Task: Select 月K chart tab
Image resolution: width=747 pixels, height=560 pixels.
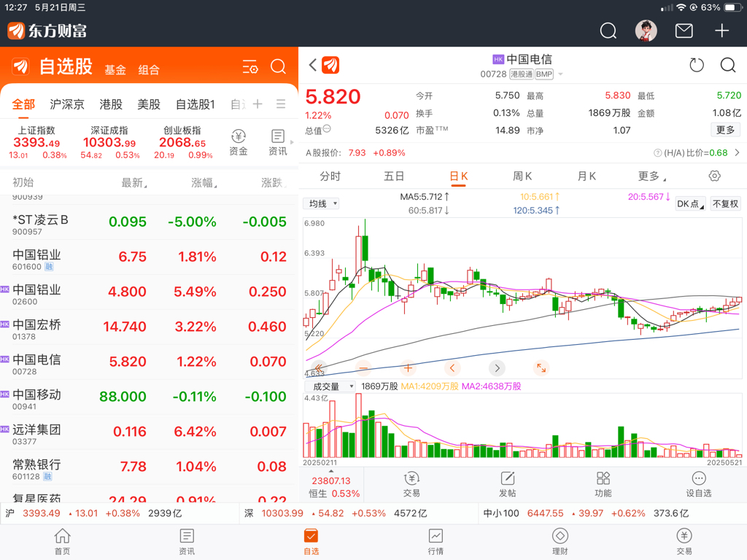Action: [587, 176]
